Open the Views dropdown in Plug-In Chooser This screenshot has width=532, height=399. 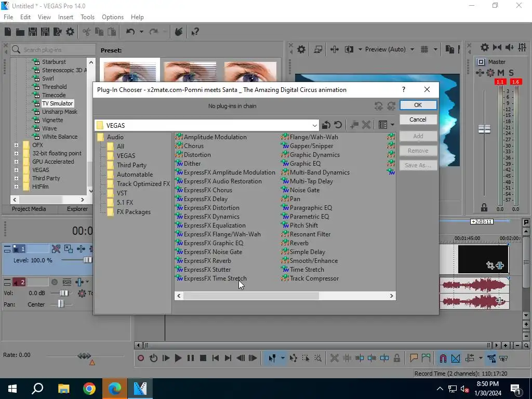tap(393, 125)
